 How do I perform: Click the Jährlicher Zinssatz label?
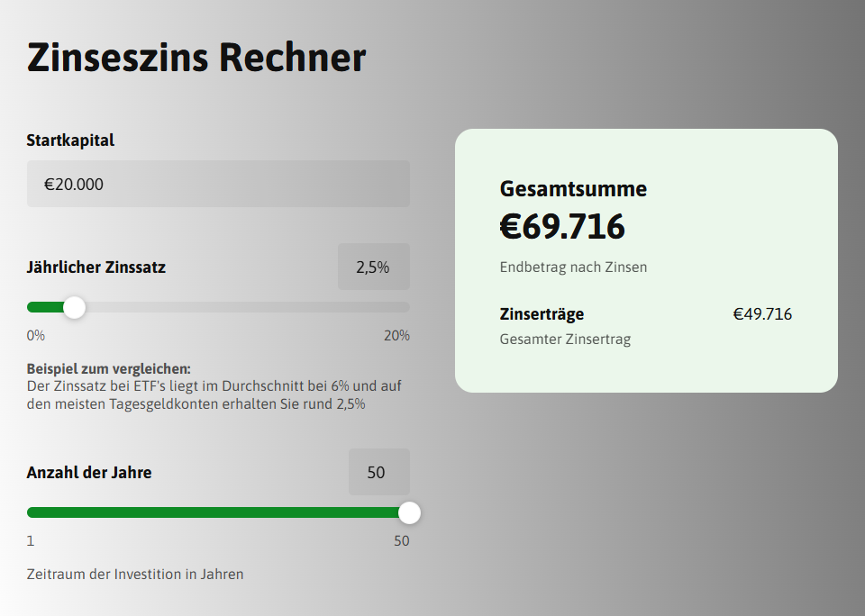click(96, 267)
